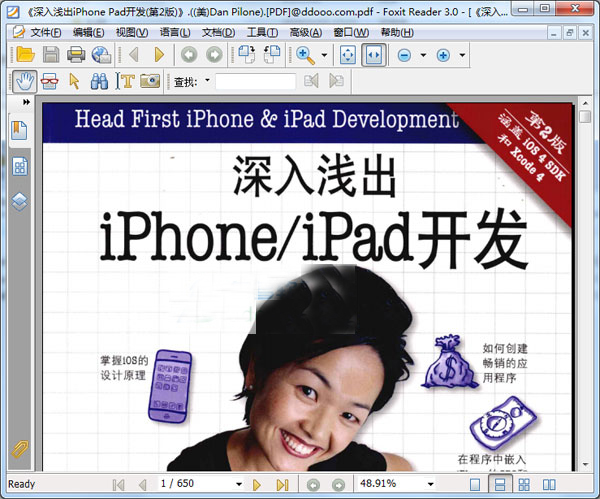Switch to Facing pages layout

point(549,484)
